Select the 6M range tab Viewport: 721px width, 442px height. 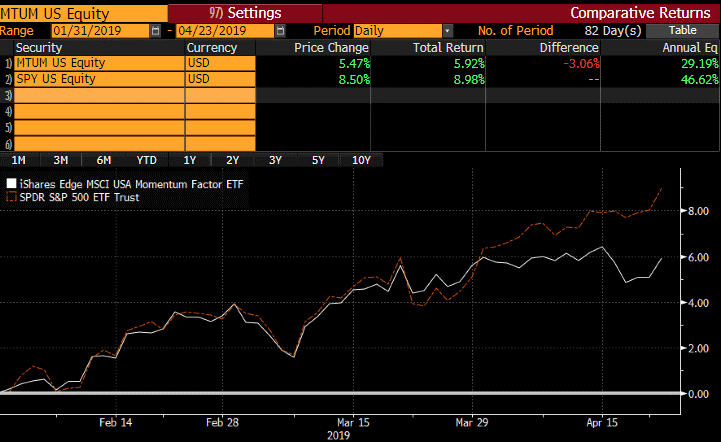(x=103, y=160)
